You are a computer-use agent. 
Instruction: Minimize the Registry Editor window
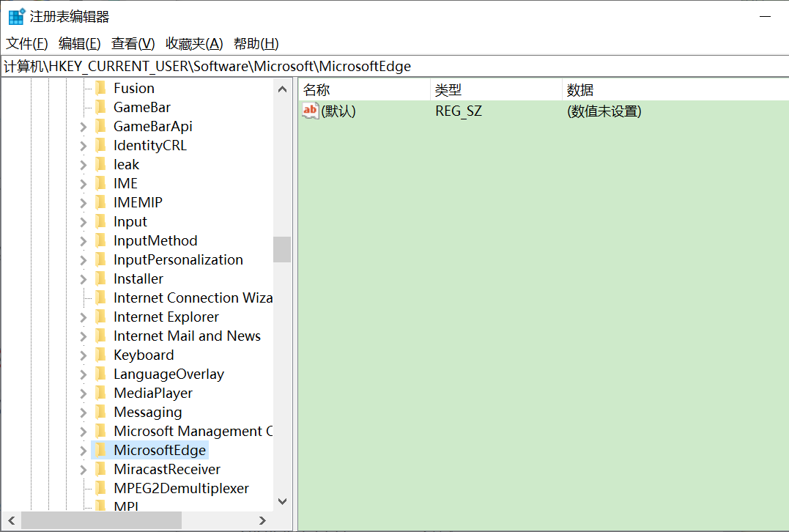click(765, 17)
